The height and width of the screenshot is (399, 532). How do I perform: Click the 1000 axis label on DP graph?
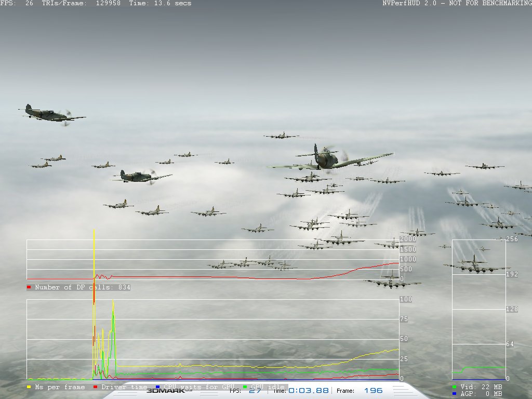(408, 259)
